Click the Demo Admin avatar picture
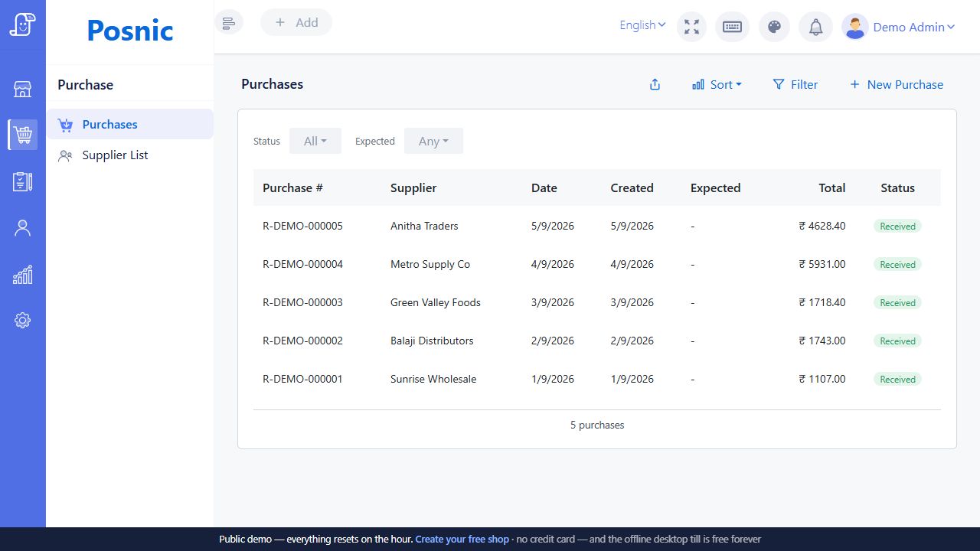Screen dimensions: 980x551 pyautogui.click(x=854, y=27)
